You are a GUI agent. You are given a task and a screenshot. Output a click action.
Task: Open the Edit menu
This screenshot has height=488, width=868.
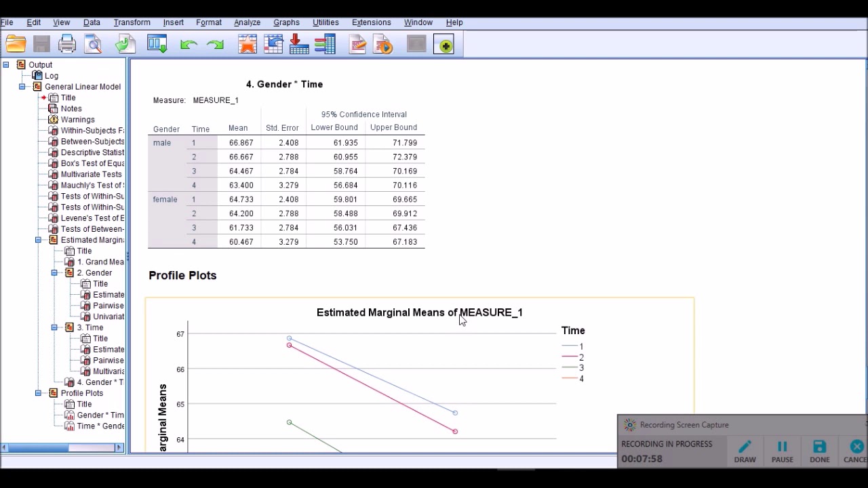click(33, 22)
